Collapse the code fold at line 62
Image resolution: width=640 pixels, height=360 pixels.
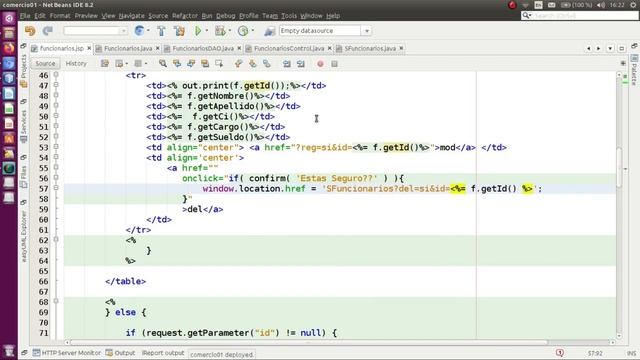[56, 240]
